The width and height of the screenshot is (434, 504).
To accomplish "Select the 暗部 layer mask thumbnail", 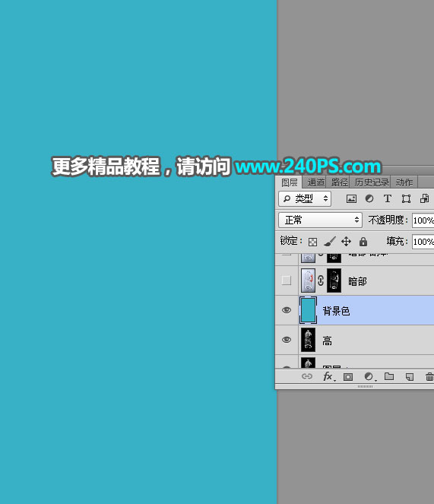I will click(x=334, y=281).
